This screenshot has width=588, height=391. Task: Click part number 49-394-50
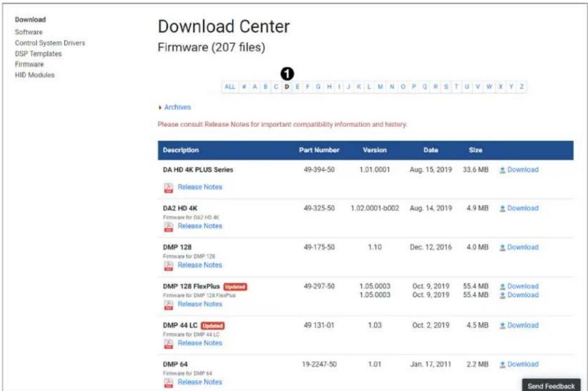click(x=319, y=169)
